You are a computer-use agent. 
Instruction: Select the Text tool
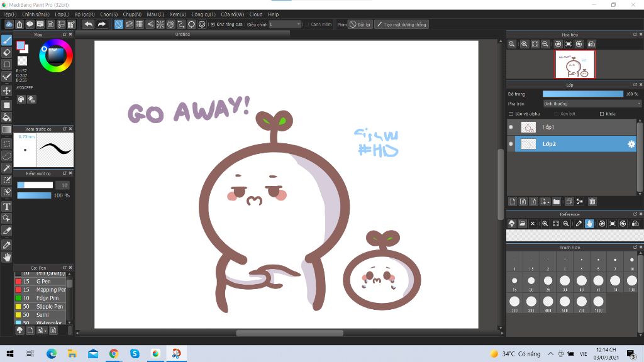(x=6, y=206)
